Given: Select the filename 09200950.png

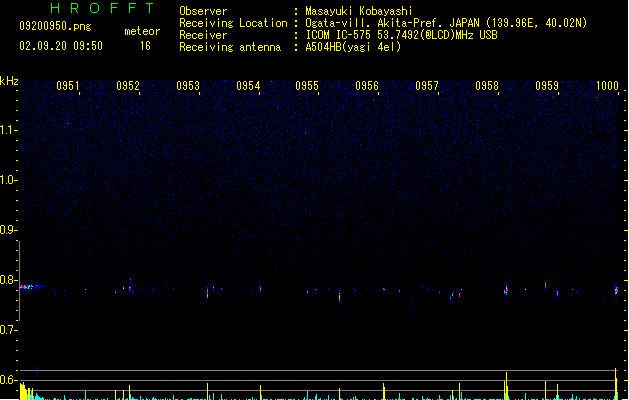Looking at the screenshot, I should point(55,26).
